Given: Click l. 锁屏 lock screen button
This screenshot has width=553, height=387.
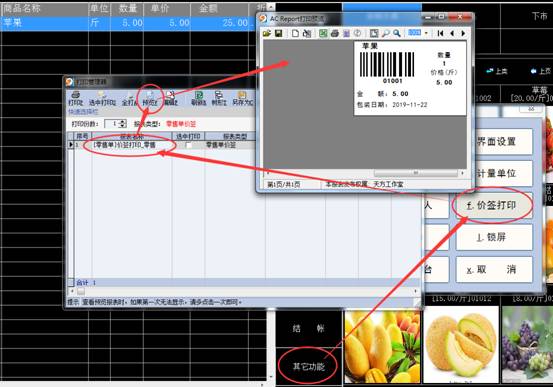Looking at the screenshot, I should [494, 237].
